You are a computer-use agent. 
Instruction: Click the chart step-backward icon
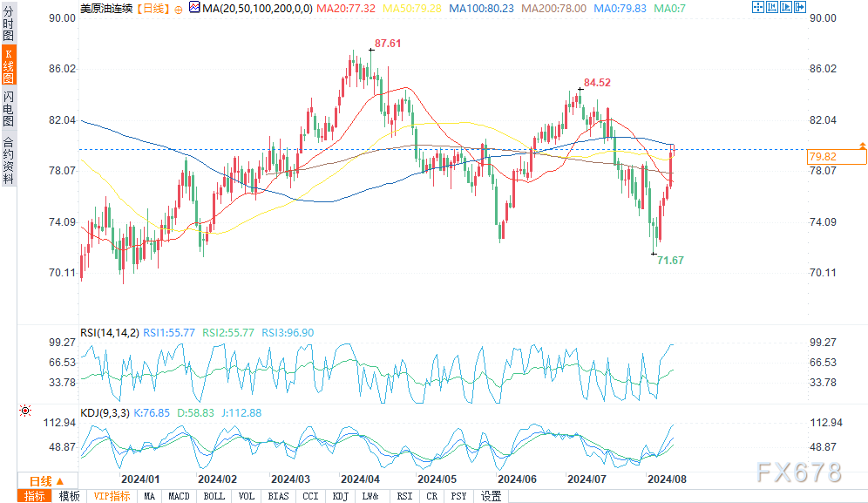[x=771, y=7]
